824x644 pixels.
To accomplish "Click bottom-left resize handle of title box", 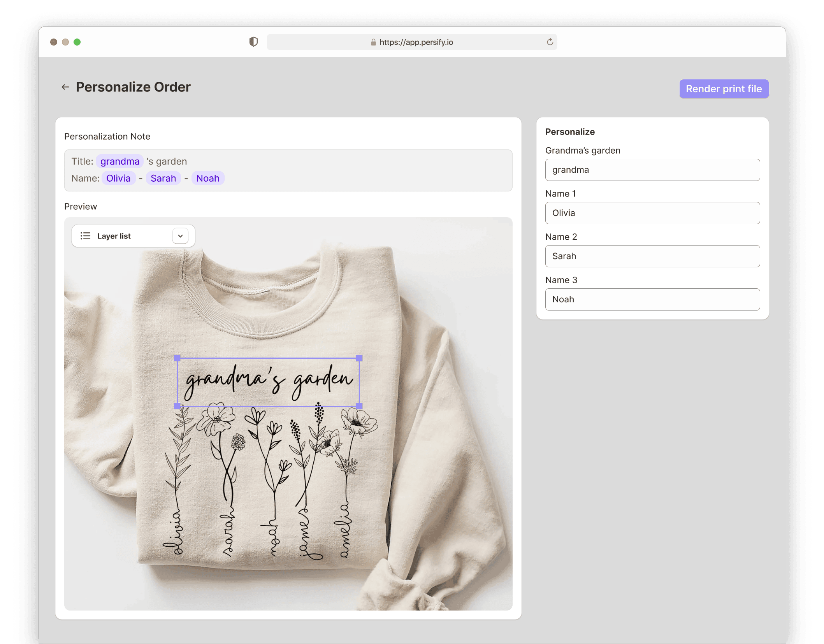I will point(177,406).
